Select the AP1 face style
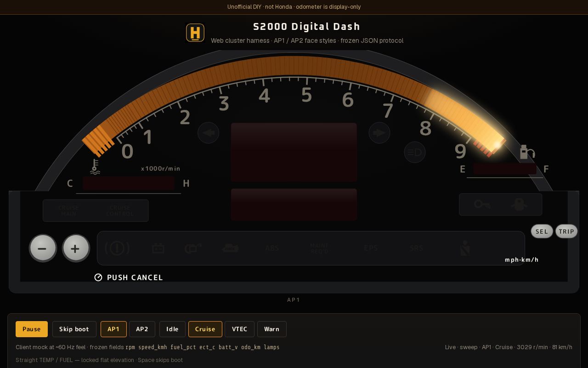The height and width of the screenshot is (368, 588). tap(113, 329)
